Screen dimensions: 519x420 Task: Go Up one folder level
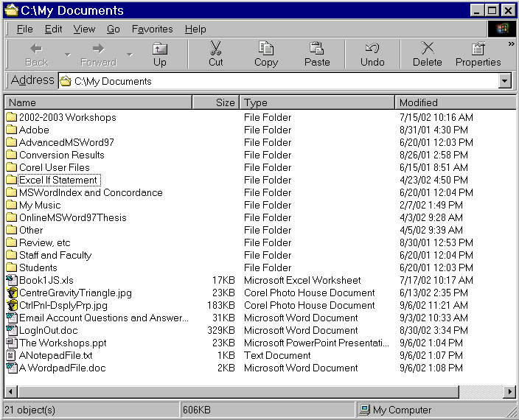tap(160, 55)
